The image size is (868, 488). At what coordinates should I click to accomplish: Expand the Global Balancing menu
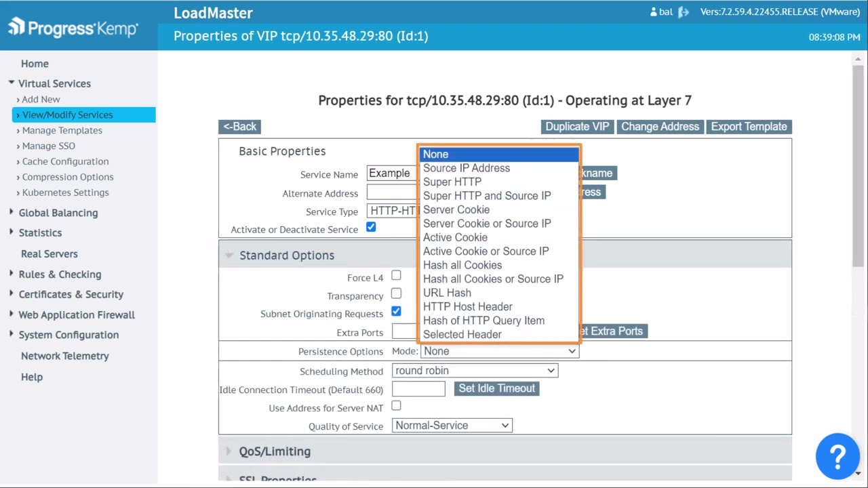[x=58, y=213]
